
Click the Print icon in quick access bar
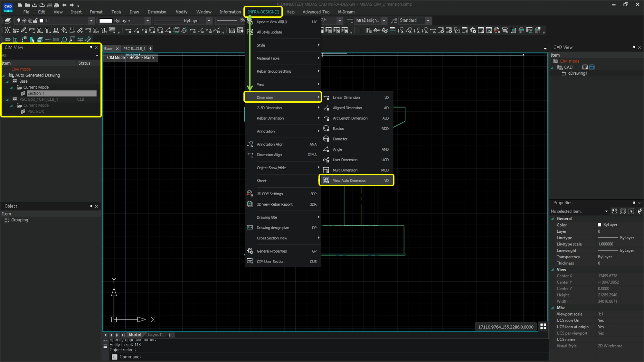tap(50, 5)
